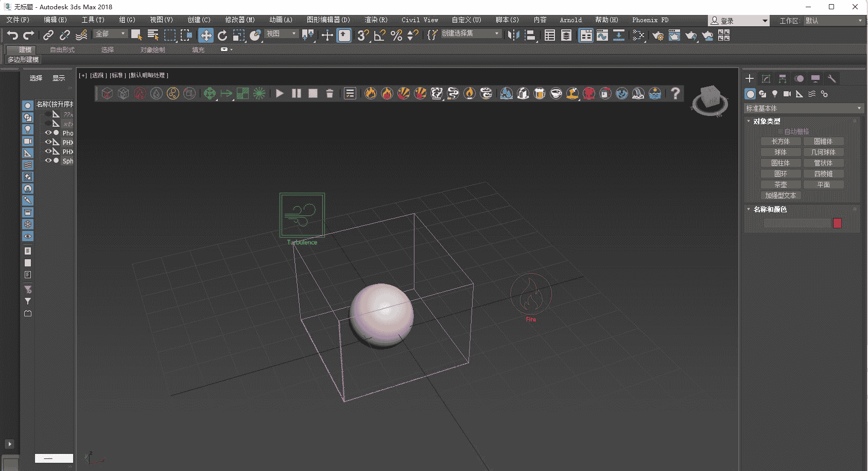Select the 长方体 (Box) creation button
Viewport: 868px width, 471px height.
pyautogui.click(x=780, y=141)
